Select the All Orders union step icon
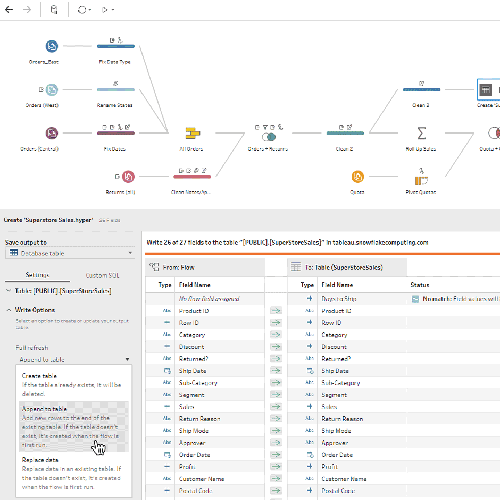The height and width of the screenshot is (500, 500). pyautogui.click(x=192, y=133)
